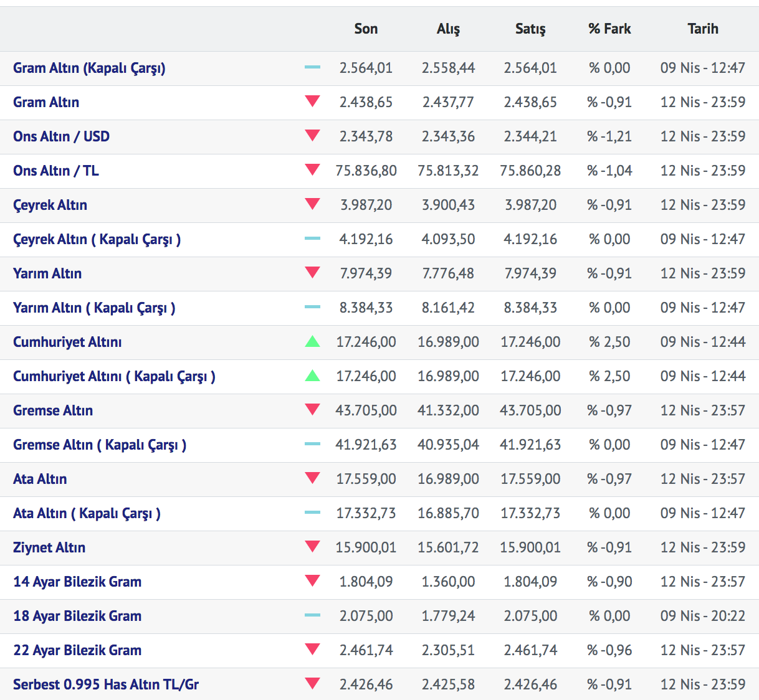Click the % Fark column header
This screenshot has width=759, height=700.
pyautogui.click(x=609, y=29)
